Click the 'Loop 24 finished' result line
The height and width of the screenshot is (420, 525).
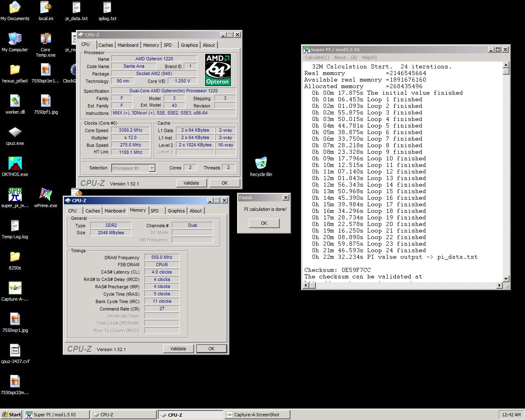(x=369, y=250)
